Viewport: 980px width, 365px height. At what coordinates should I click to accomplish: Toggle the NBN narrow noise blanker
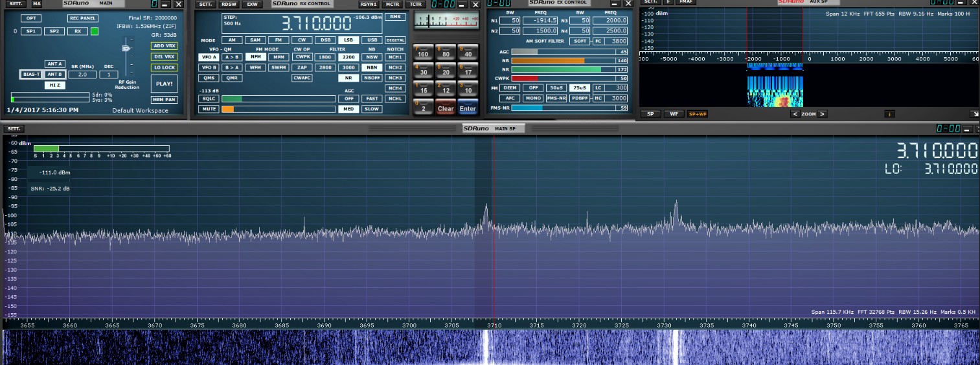371,67
